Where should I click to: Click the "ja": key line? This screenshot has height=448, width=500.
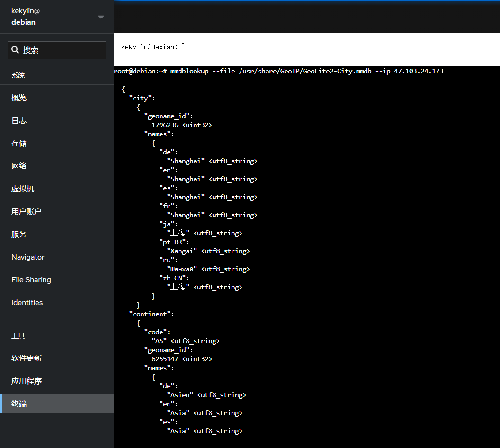click(x=169, y=224)
